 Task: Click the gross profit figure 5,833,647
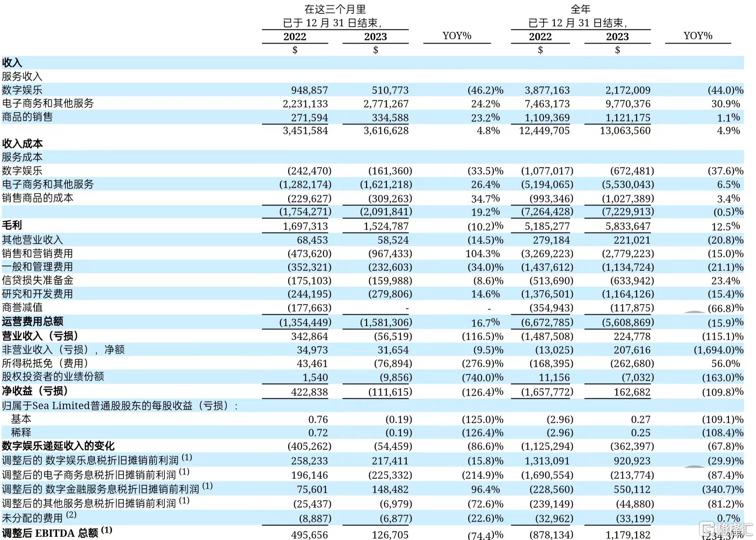click(628, 226)
